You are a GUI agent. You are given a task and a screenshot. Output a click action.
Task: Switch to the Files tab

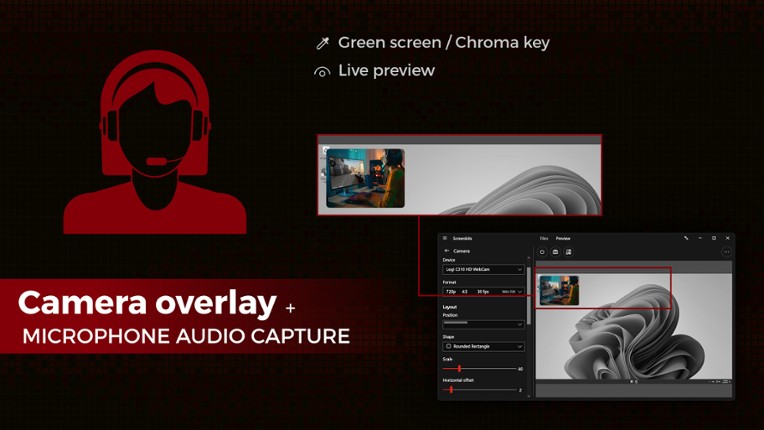point(544,238)
